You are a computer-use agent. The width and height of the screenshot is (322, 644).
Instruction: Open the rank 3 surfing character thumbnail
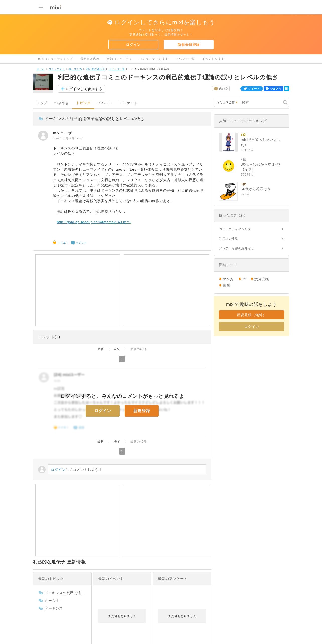pyautogui.click(x=229, y=191)
